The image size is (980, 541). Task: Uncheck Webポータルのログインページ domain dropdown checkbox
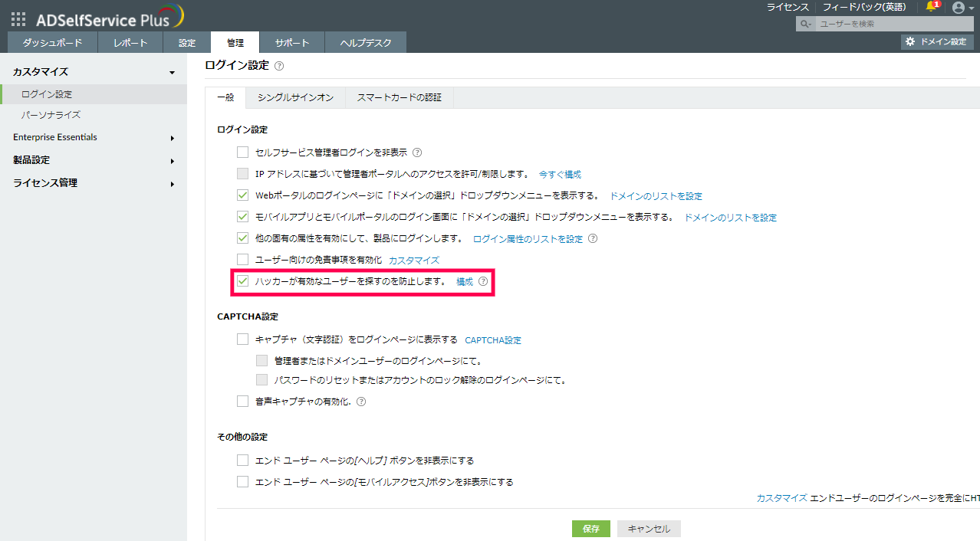point(243,195)
